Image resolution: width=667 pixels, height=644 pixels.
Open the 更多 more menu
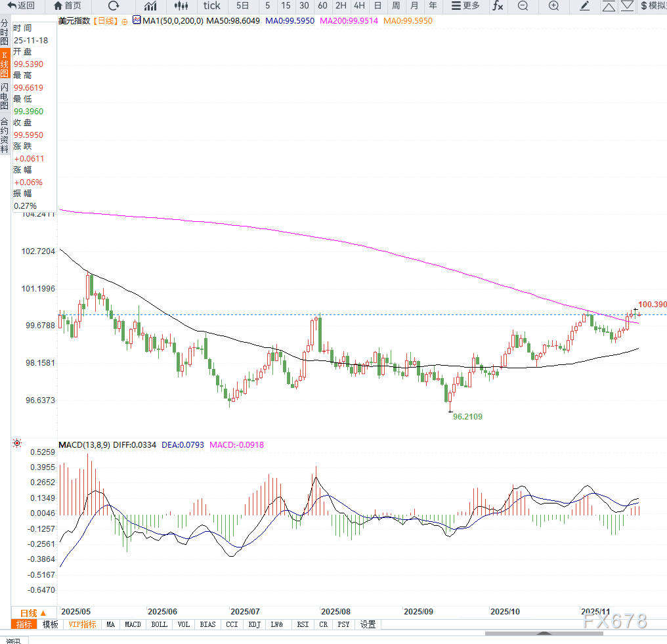pyautogui.click(x=465, y=6)
